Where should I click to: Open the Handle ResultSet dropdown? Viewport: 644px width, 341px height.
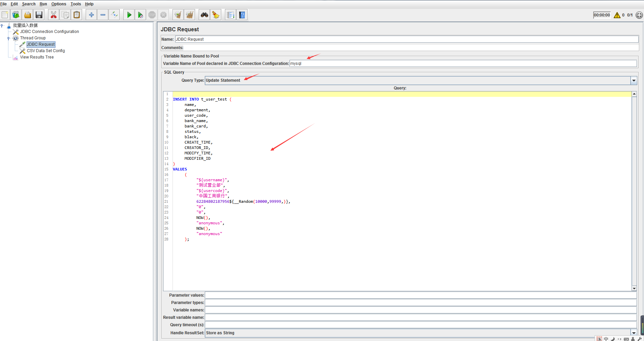[x=634, y=333]
